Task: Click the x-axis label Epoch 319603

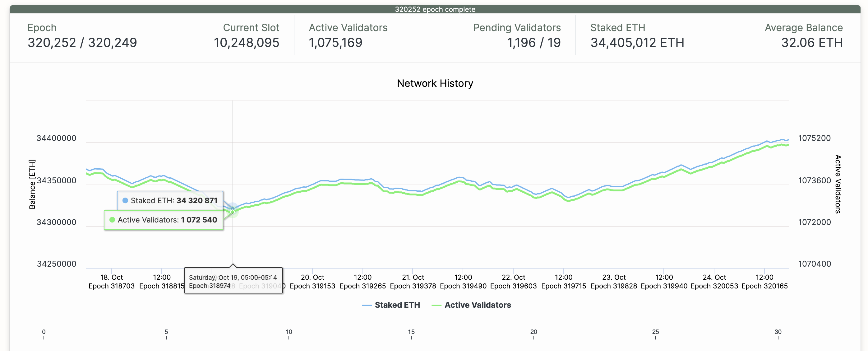Action: [x=513, y=286]
